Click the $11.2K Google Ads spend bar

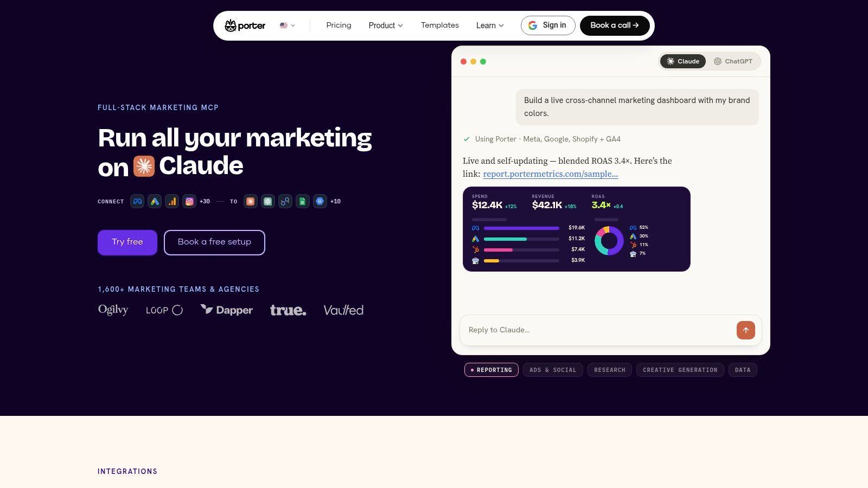521,239
